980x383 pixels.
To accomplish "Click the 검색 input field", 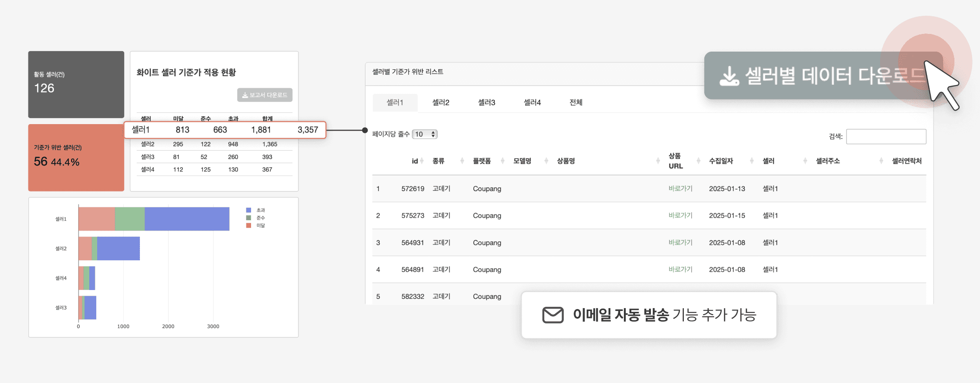I will (x=886, y=136).
